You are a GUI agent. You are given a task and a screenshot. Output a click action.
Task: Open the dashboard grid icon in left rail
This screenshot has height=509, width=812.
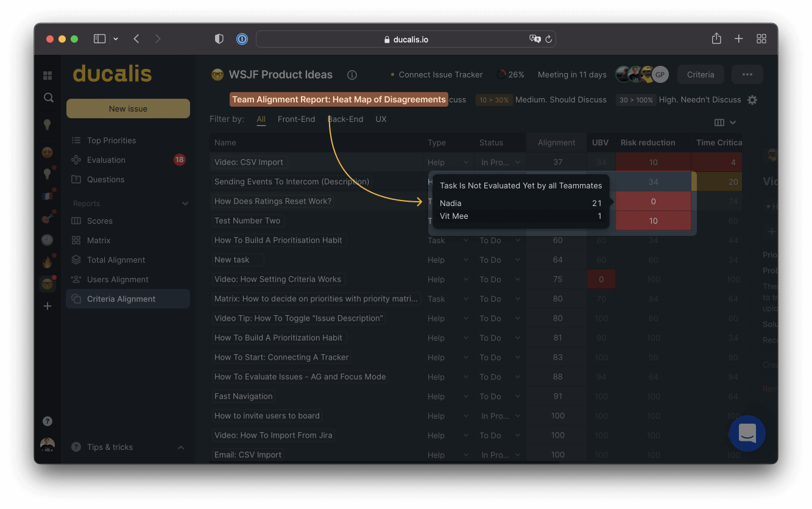[48, 76]
